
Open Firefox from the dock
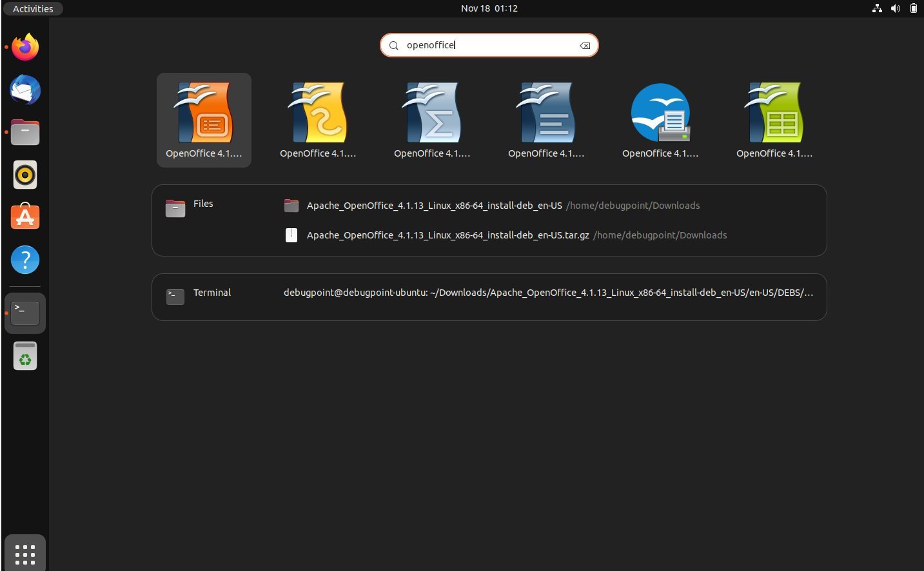tap(25, 47)
